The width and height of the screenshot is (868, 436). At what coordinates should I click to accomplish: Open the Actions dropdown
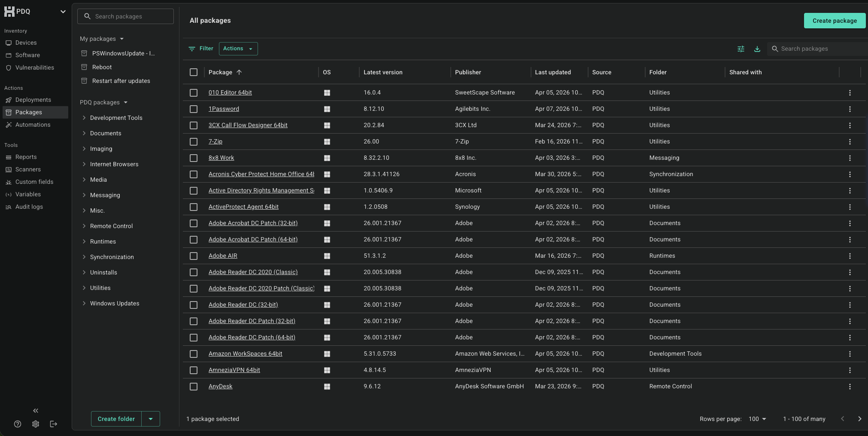point(238,49)
